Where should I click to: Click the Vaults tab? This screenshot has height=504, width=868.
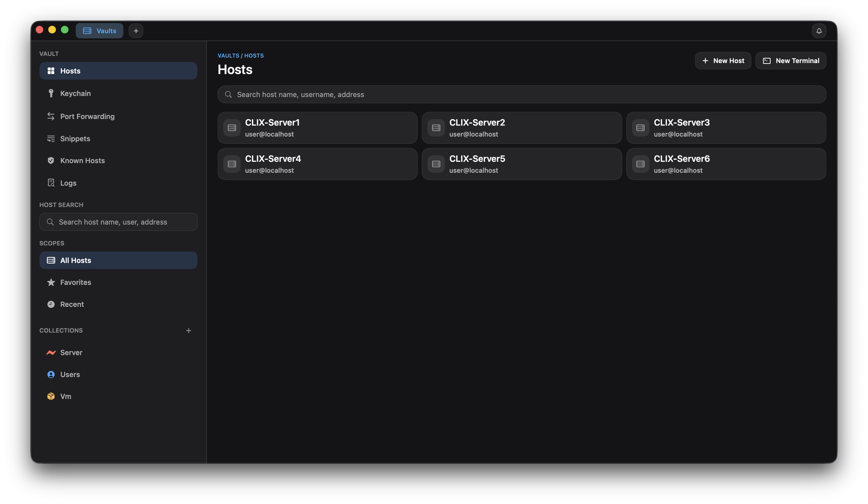click(100, 31)
